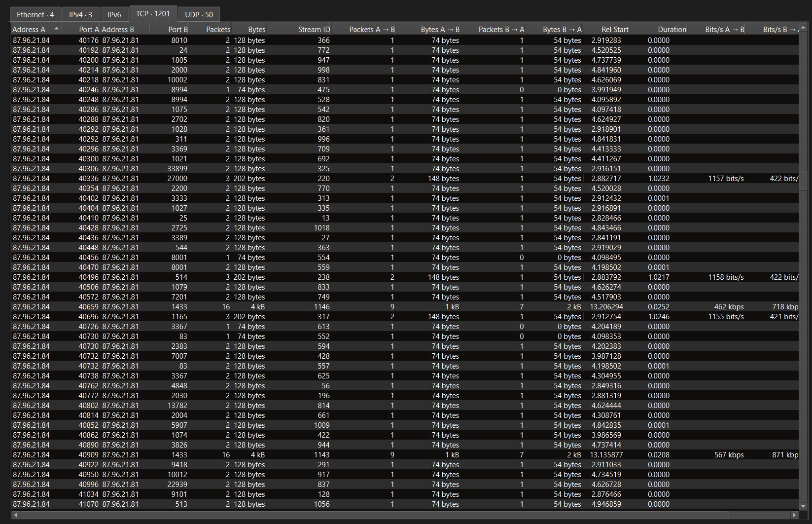Viewport: 812px width, 524px height.
Task: Click Stream ID 1146 cell
Action: 321,307
